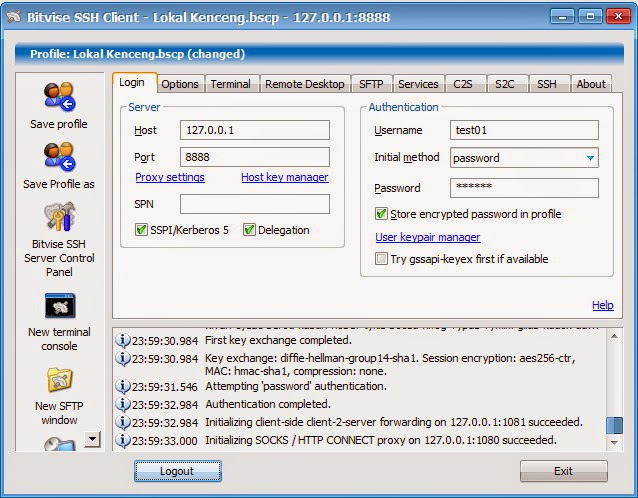This screenshot has height=498, width=638.
Task: Click info icon beside 'Authentication completed.' entry
Action: point(122,404)
